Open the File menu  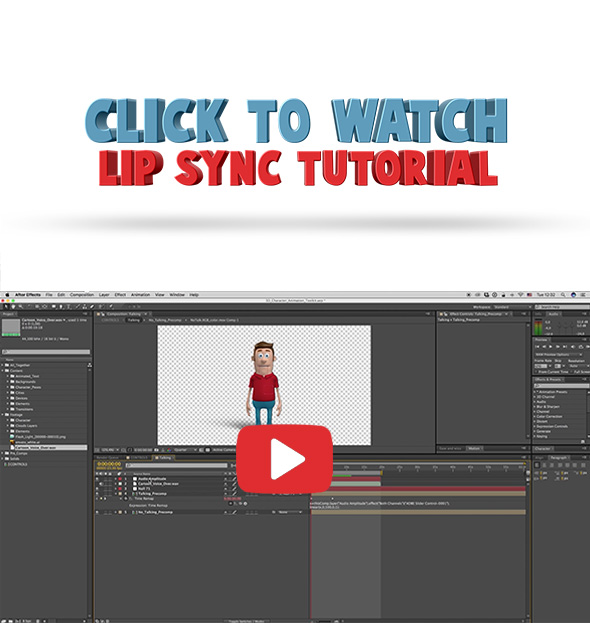click(x=49, y=295)
